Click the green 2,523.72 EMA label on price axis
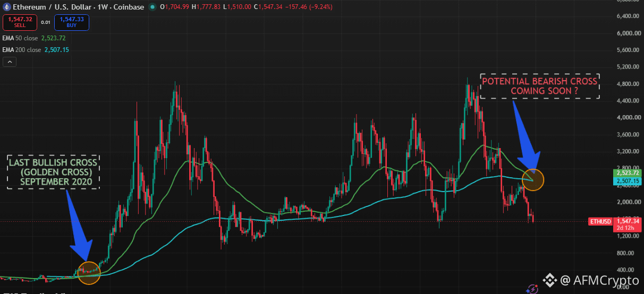 (628, 173)
